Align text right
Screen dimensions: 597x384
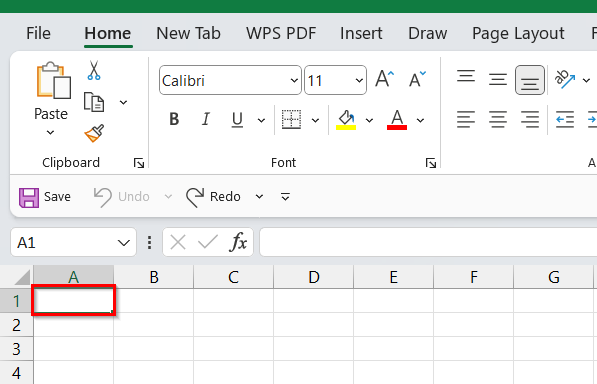click(x=530, y=120)
